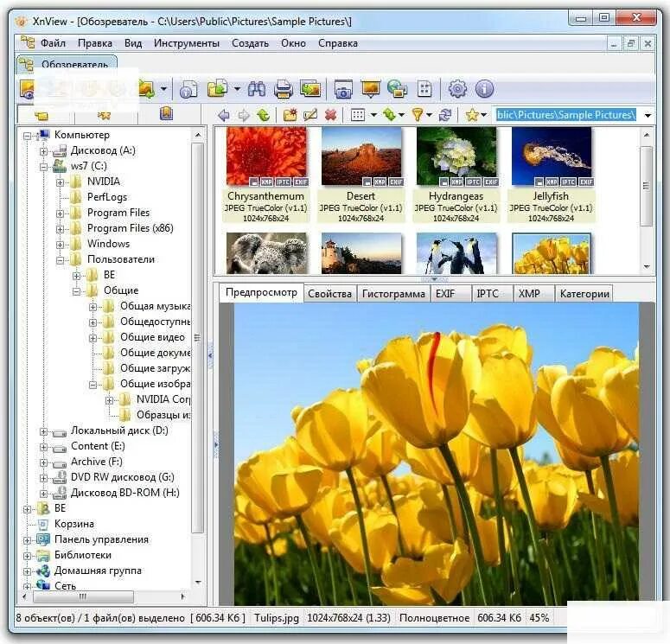The image size is (670, 644).
Task: Open the IPTC tab
Action: tap(491, 294)
